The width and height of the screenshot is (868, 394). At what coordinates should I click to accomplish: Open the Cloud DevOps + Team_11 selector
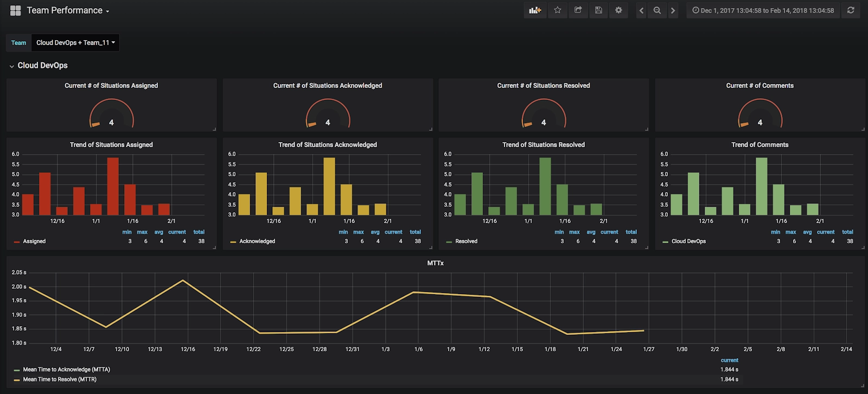click(x=75, y=43)
